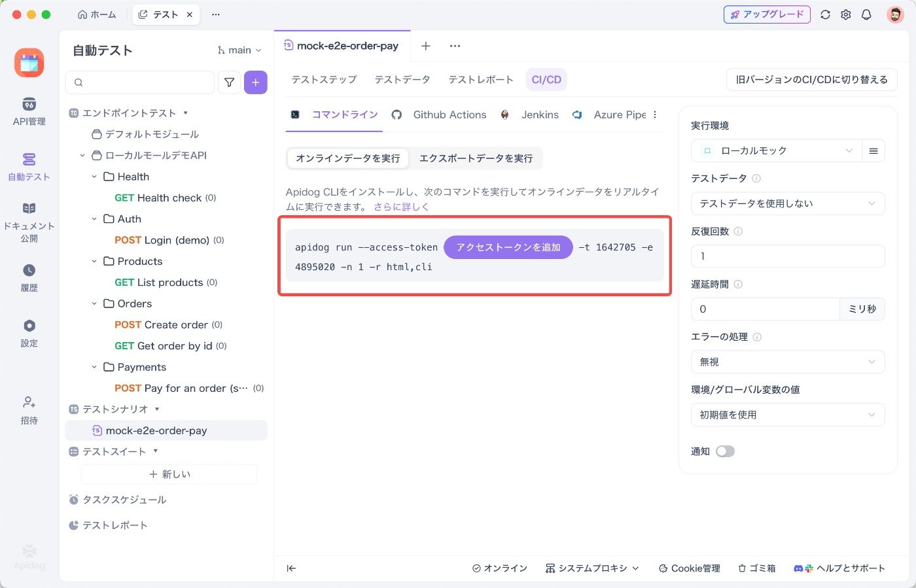
Task: Open the main branch dropdown
Action: (239, 50)
